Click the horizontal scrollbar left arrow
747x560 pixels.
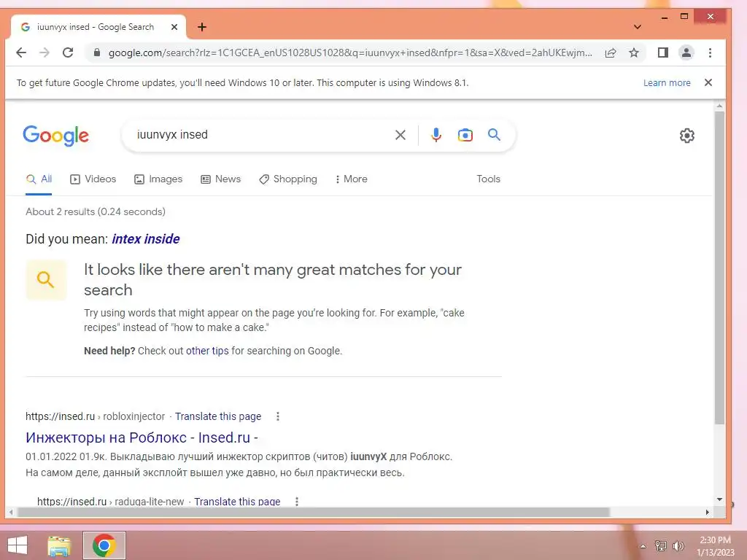click(10, 513)
